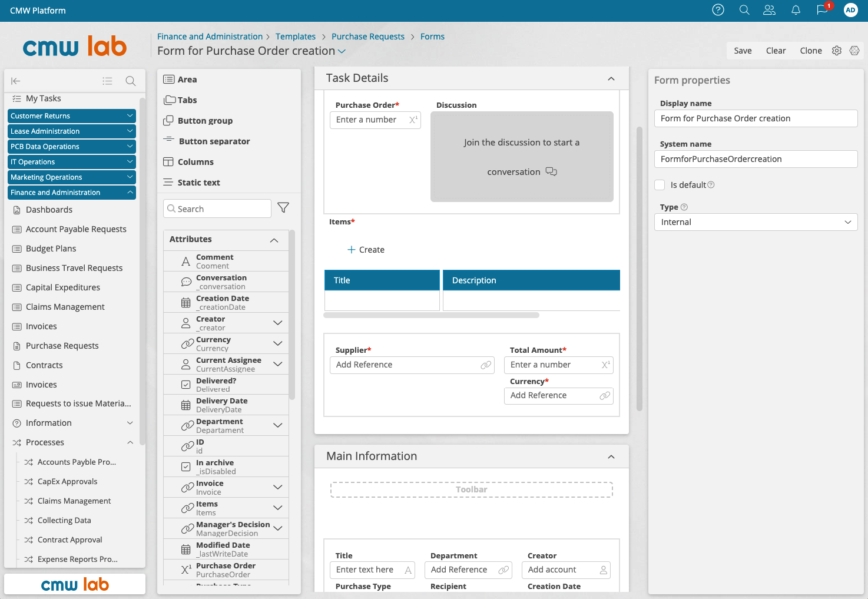Go to Finance and Administration breadcrumb

(x=210, y=37)
